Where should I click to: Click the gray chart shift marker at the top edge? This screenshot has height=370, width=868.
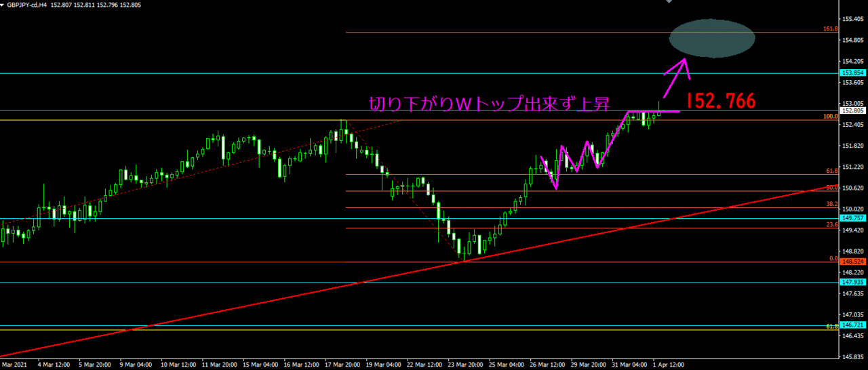(x=669, y=2)
